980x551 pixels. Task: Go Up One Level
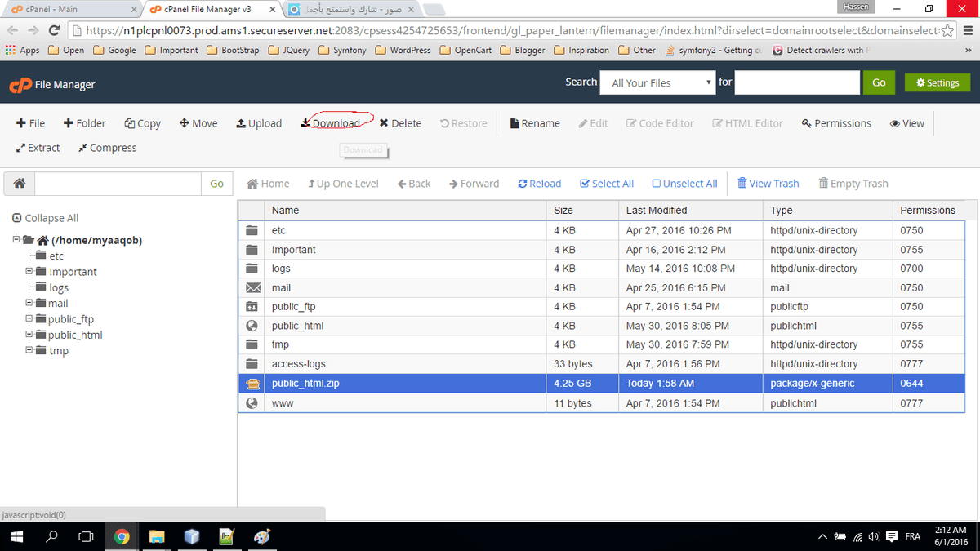click(x=343, y=184)
